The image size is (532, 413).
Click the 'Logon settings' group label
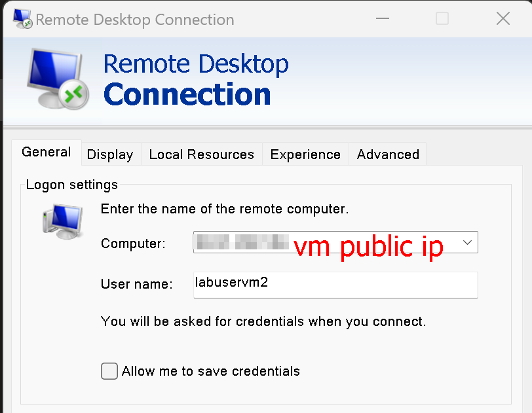point(72,185)
